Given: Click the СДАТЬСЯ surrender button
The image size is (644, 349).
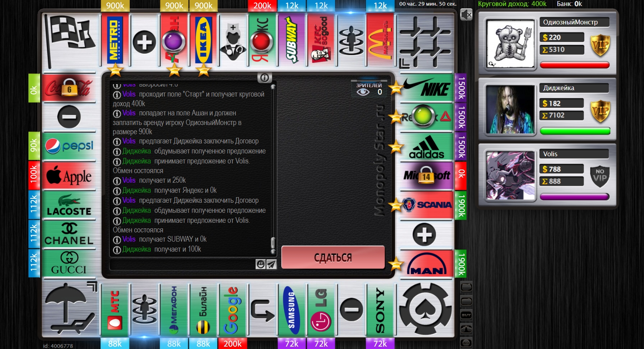Looking at the screenshot, I should (333, 257).
